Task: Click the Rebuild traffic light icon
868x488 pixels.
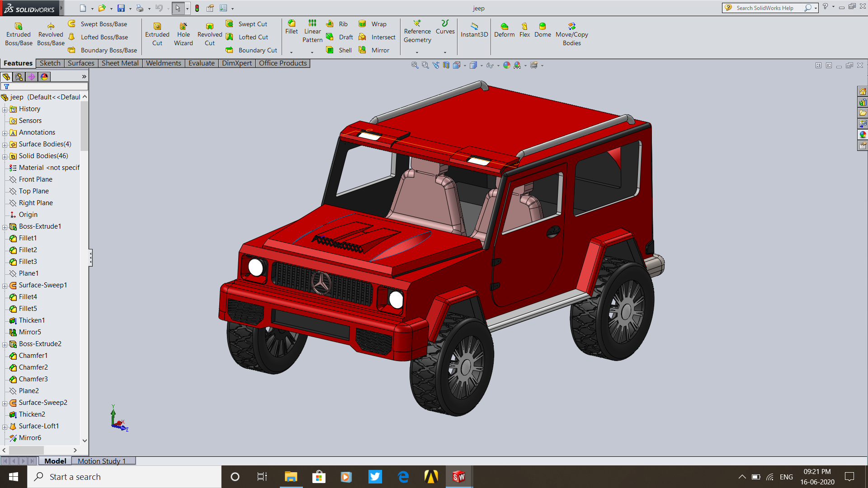Action: pos(197,8)
